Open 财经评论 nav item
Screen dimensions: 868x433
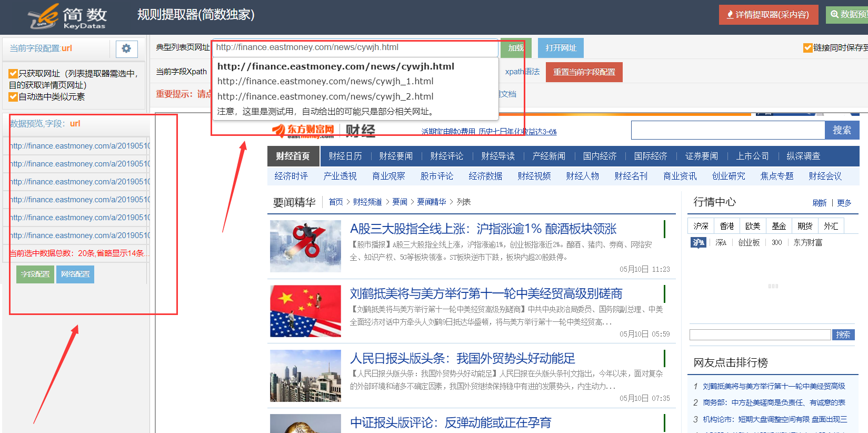point(447,156)
